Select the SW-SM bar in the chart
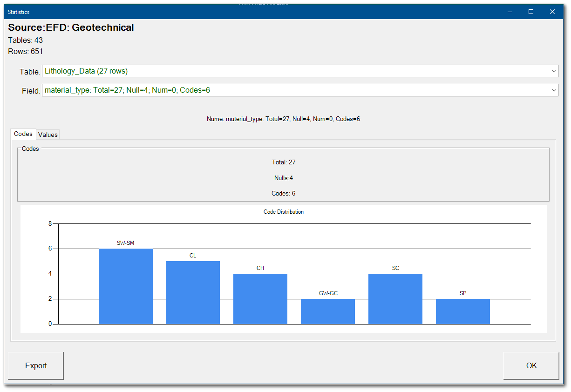 125,286
